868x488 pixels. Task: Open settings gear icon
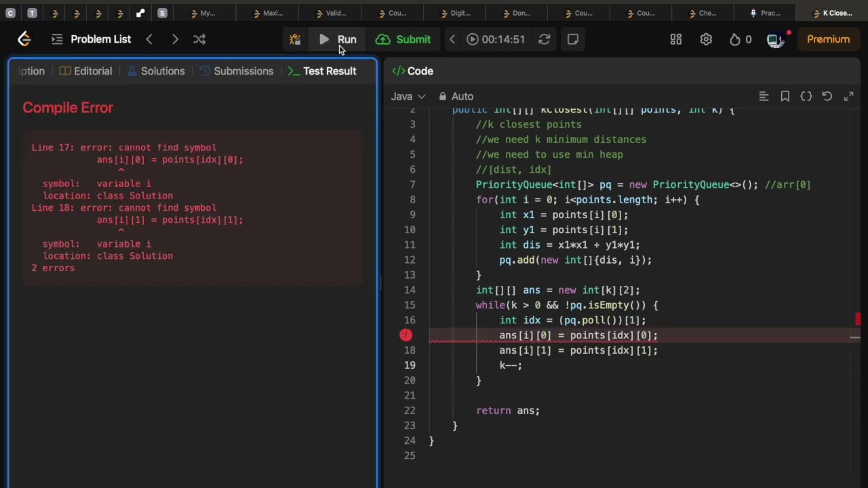tap(706, 39)
